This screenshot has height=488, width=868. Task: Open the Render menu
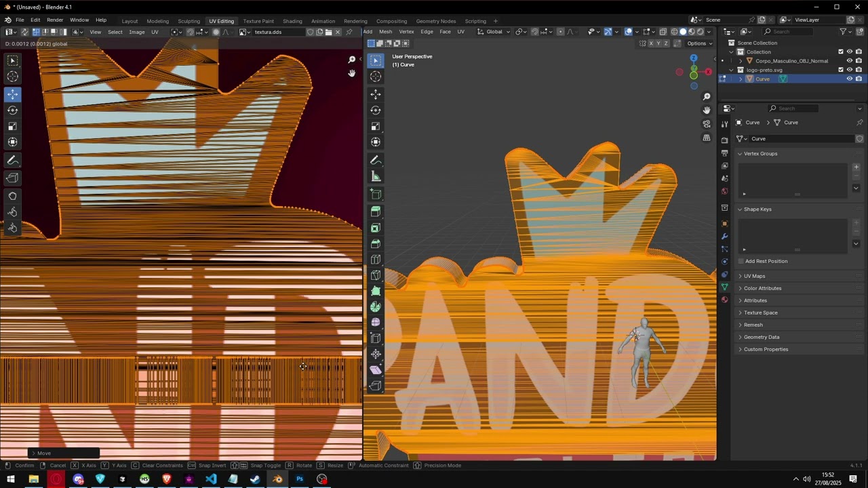(55, 20)
